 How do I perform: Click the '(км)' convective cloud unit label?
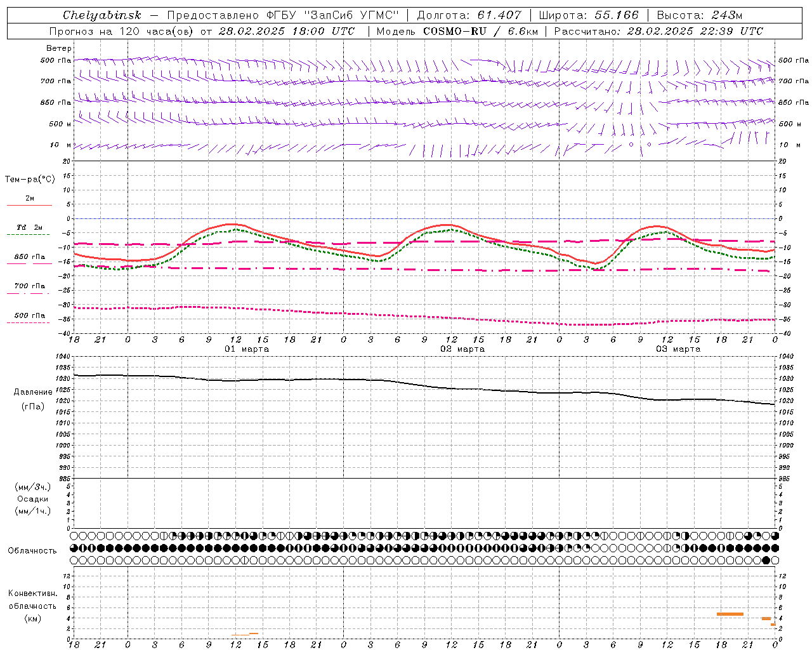coord(33,619)
